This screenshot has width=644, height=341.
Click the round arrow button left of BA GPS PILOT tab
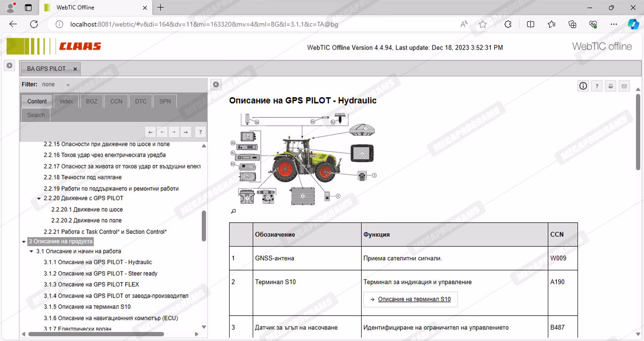[x=9, y=66]
